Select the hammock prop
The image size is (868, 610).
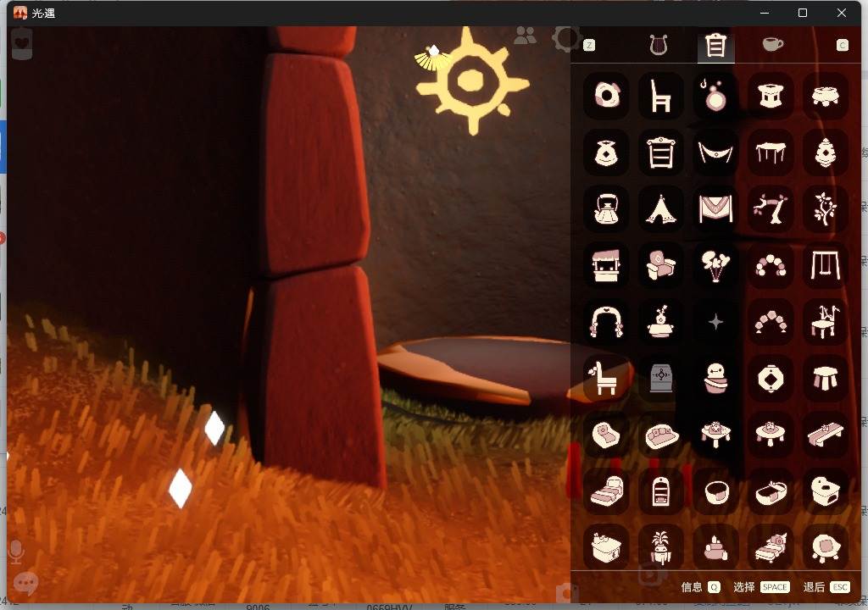(x=715, y=152)
